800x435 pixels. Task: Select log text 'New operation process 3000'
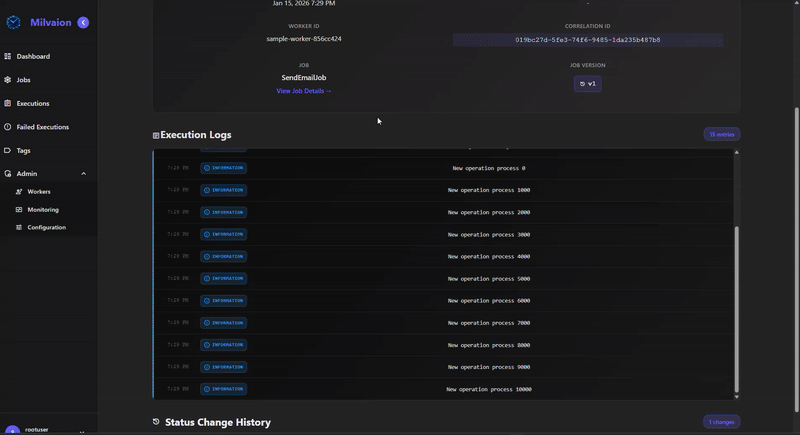(x=489, y=235)
